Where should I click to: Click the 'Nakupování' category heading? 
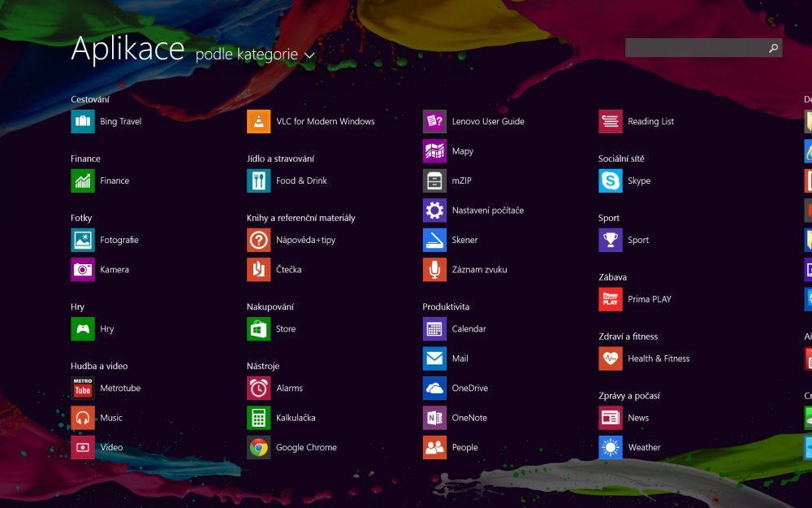coord(270,306)
